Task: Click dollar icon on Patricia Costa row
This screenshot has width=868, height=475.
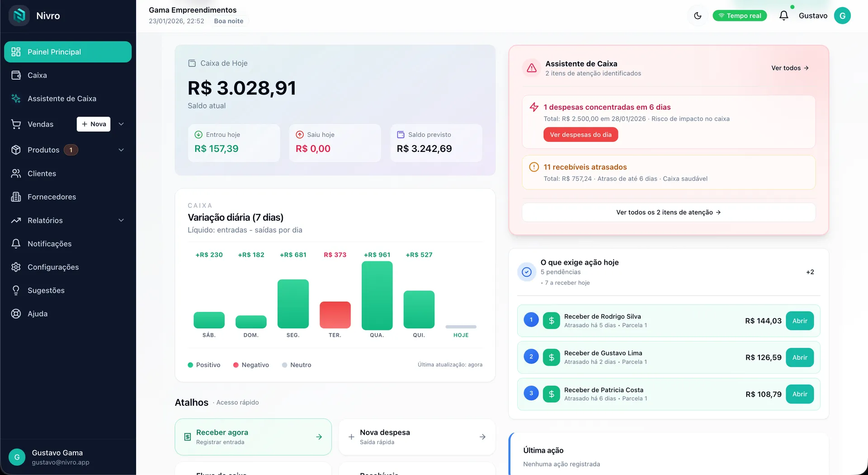Action: (551, 394)
